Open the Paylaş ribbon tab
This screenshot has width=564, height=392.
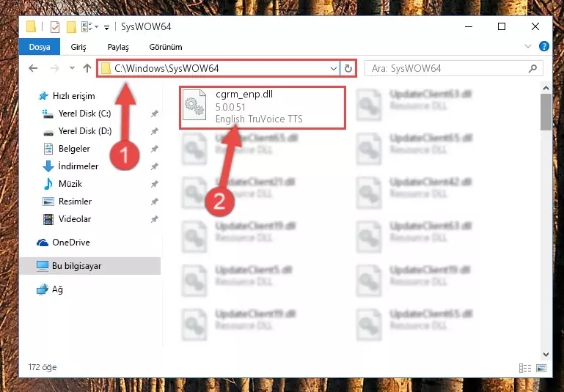click(x=118, y=47)
